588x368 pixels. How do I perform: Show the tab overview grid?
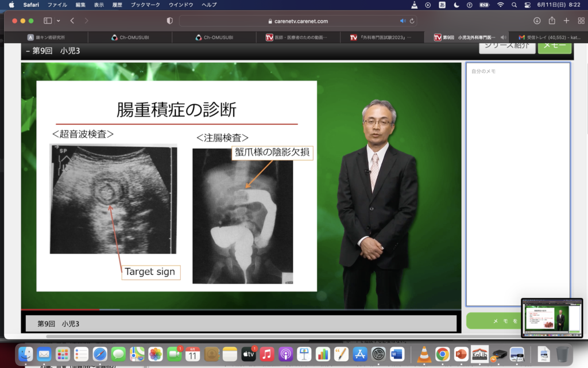(580, 21)
